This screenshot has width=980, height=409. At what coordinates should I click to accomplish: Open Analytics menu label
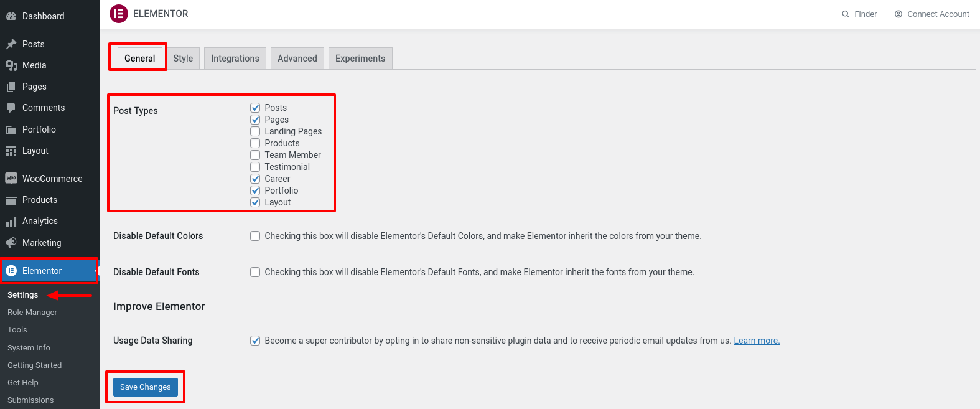[40, 221]
